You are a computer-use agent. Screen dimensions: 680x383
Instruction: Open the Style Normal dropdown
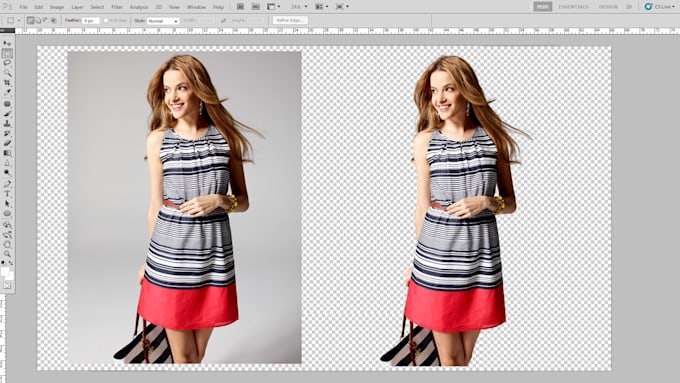(x=163, y=21)
